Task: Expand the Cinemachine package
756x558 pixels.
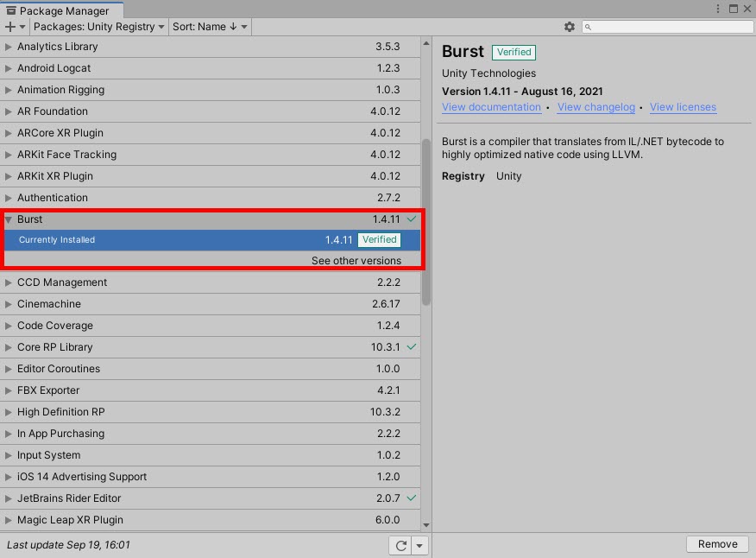Action: click(x=8, y=304)
